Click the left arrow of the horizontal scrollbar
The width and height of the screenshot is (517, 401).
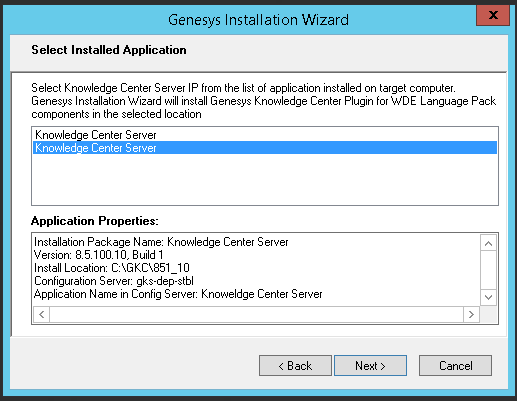click(x=42, y=314)
